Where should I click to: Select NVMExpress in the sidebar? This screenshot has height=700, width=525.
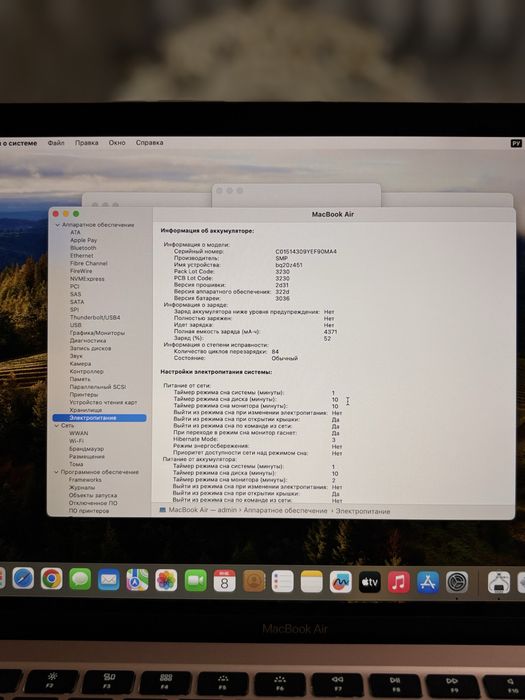coord(87,279)
